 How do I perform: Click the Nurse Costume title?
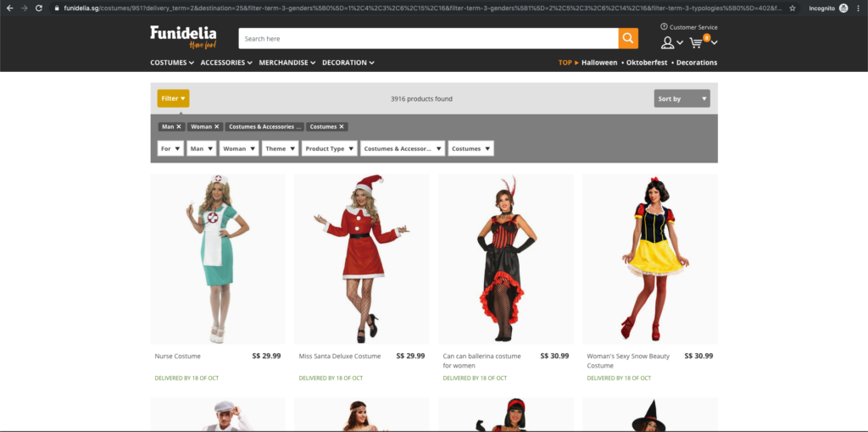pyautogui.click(x=178, y=357)
